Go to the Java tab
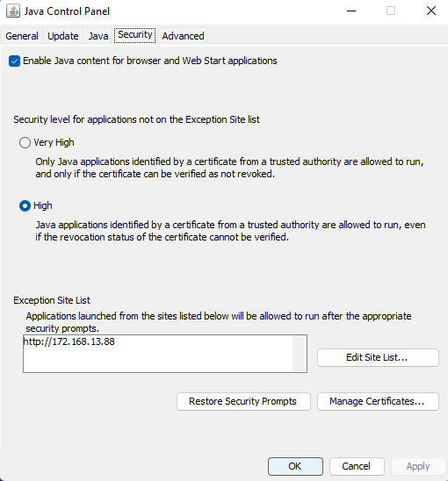Screen dimensions: 448x481 [x=98, y=36]
